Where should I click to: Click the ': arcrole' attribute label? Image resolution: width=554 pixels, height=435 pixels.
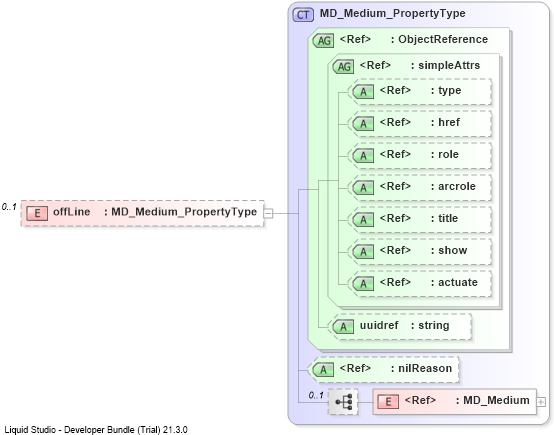coord(453,186)
